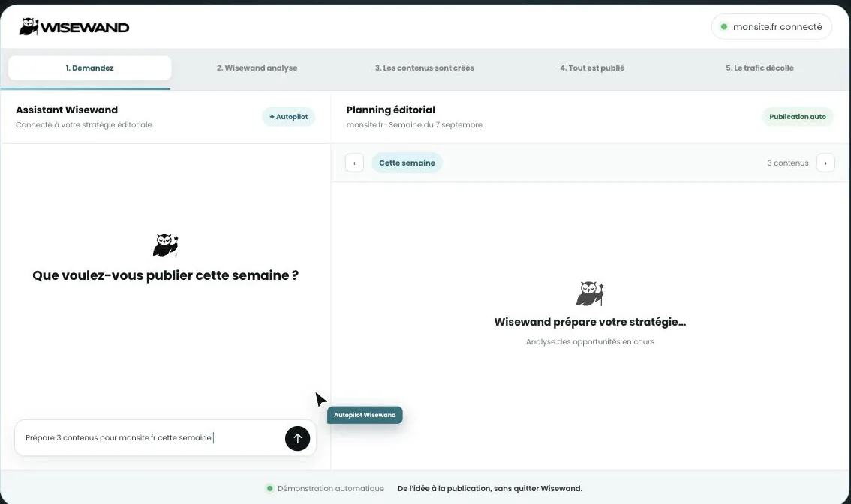Click the footer tagline 'De l'idée à la publication'
Viewport: 851px width, 504px height.
tap(489, 489)
